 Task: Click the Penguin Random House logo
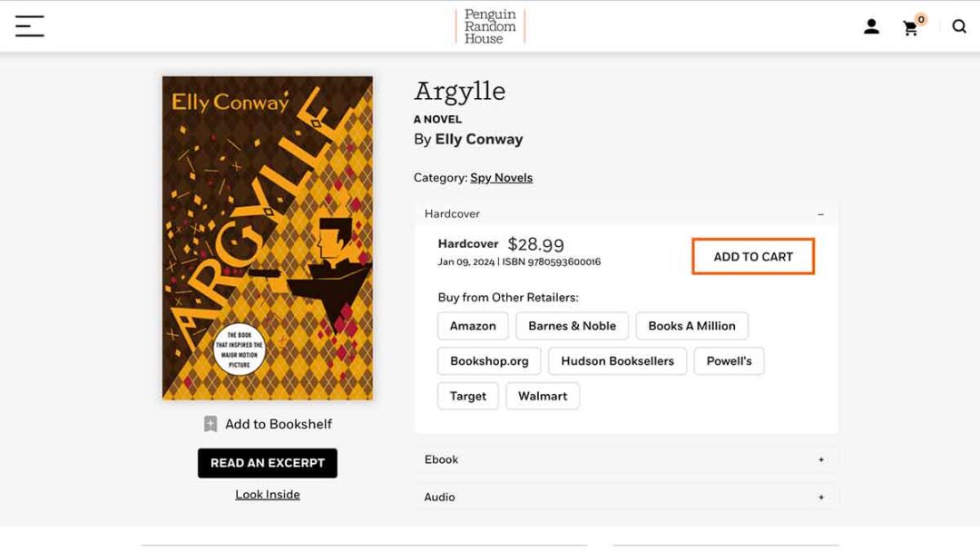click(x=490, y=26)
